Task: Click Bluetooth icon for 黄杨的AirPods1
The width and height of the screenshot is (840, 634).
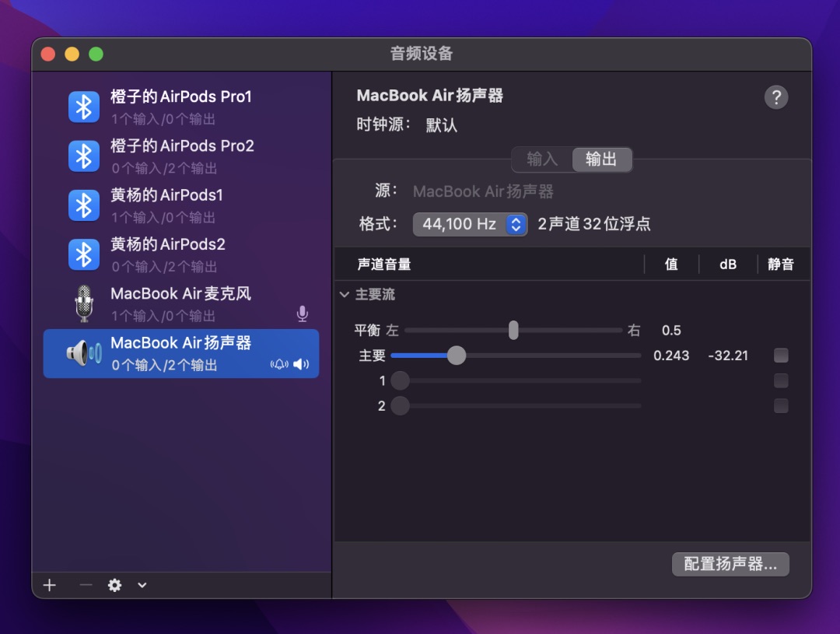Action: [x=83, y=206]
